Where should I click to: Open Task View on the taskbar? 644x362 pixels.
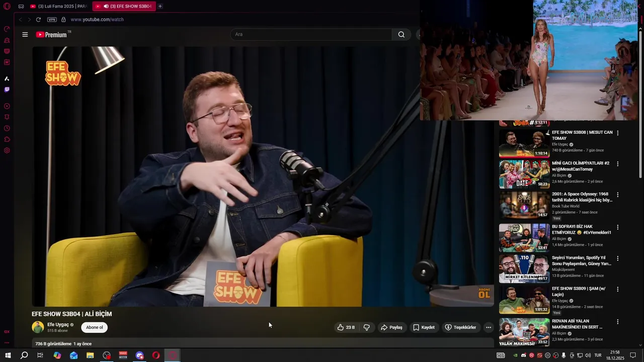click(40, 355)
